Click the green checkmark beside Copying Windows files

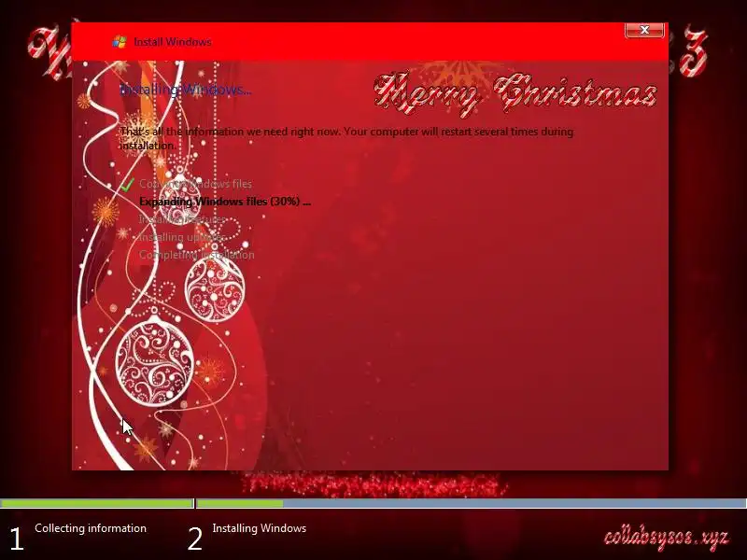point(127,184)
